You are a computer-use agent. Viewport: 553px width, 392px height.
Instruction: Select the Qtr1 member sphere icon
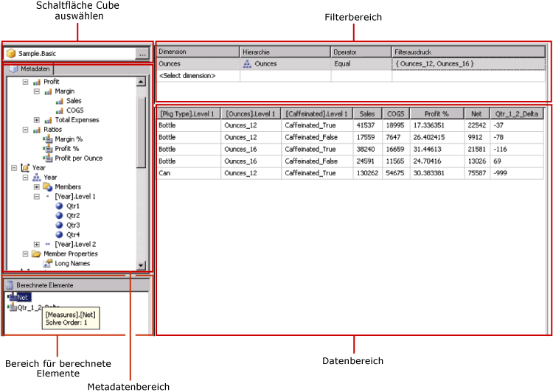59,206
